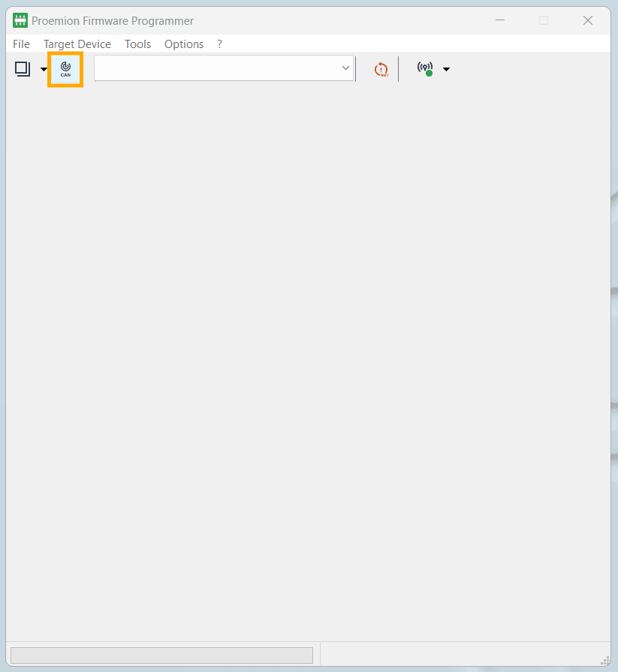Open the Options menu
Screen dimensions: 618x672
pyautogui.click(x=183, y=44)
